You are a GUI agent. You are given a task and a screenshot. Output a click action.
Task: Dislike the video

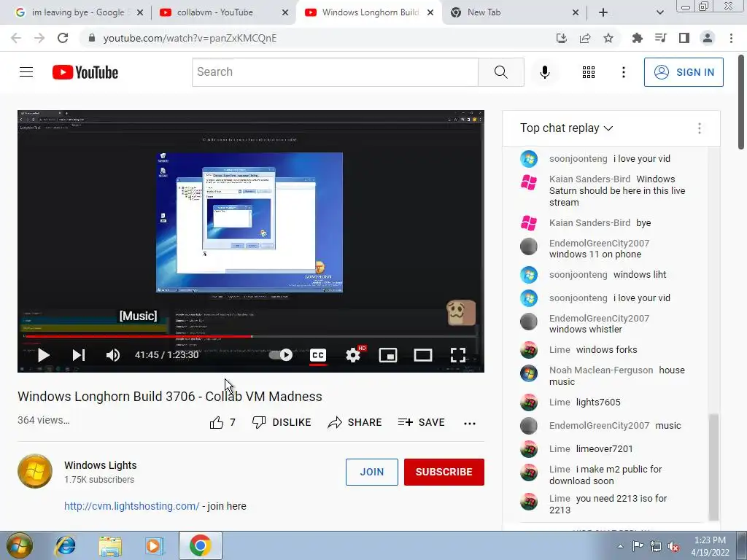click(x=282, y=422)
